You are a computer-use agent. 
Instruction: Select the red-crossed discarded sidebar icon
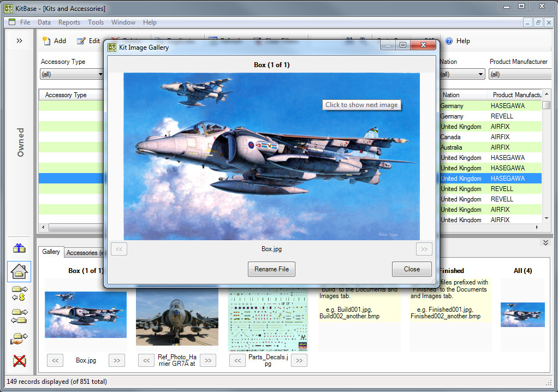tap(19, 361)
